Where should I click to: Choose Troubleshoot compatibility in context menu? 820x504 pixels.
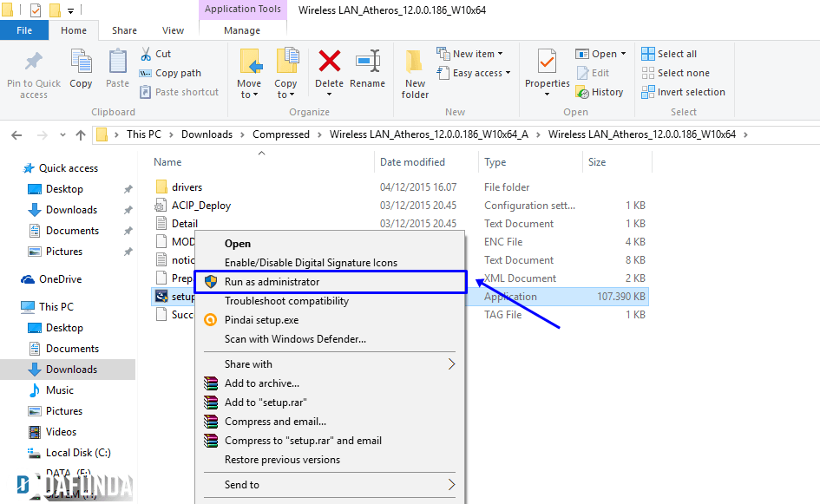click(286, 301)
